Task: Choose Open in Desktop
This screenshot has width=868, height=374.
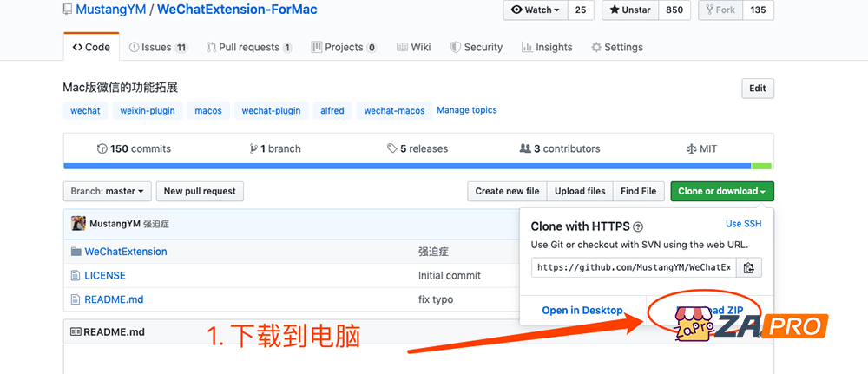Action: (582, 311)
